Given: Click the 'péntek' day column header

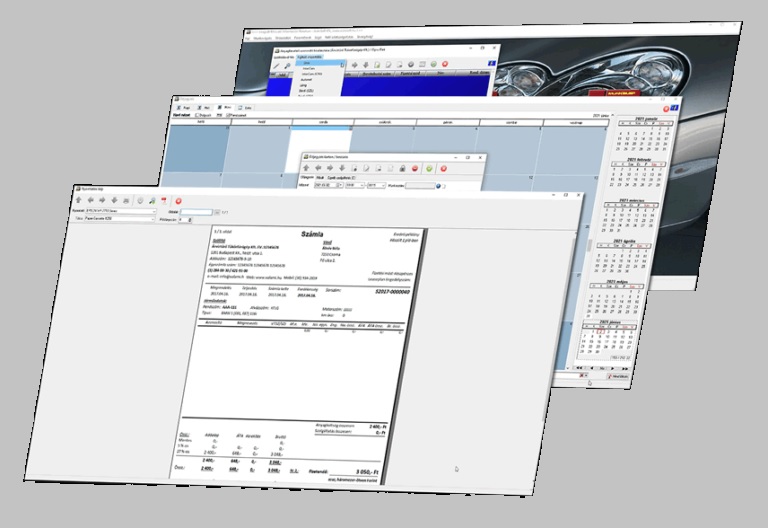Looking at the screenshot, I should 448,122.
